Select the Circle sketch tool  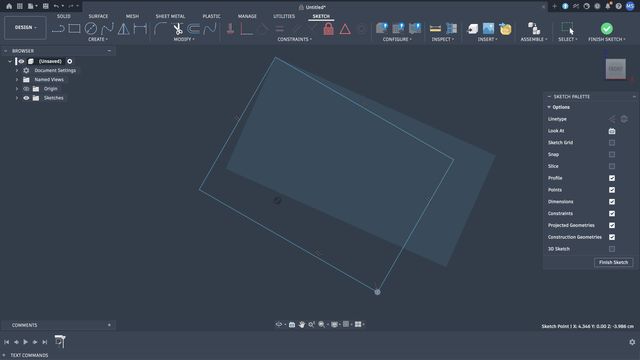pos(91,29)
